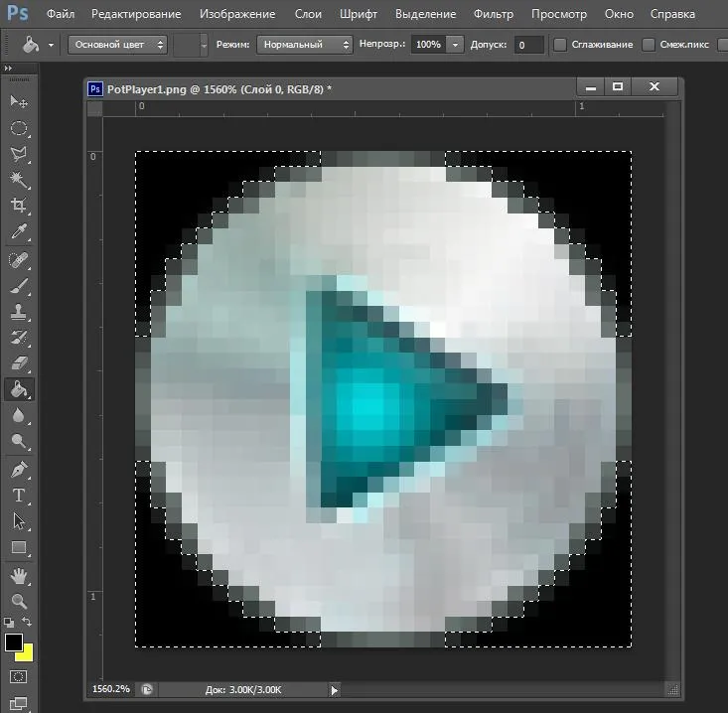Viewport: 728px width, 713px height.
Task: Open the Изображение menu
Action: click(237, 14)
